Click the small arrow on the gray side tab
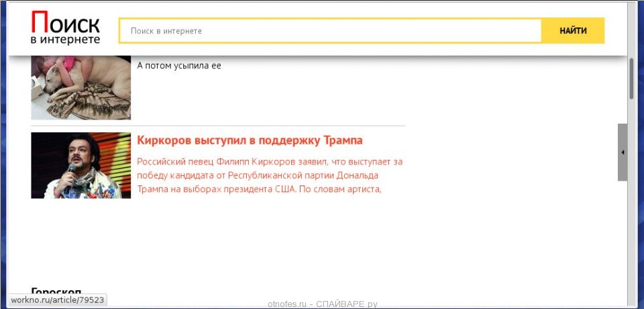 (623, 152)
